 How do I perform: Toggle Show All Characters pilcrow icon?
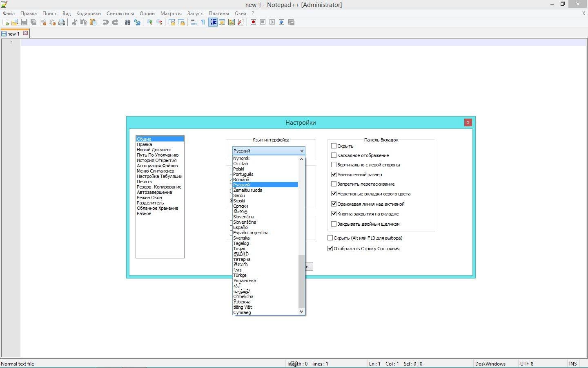[203, 22]
